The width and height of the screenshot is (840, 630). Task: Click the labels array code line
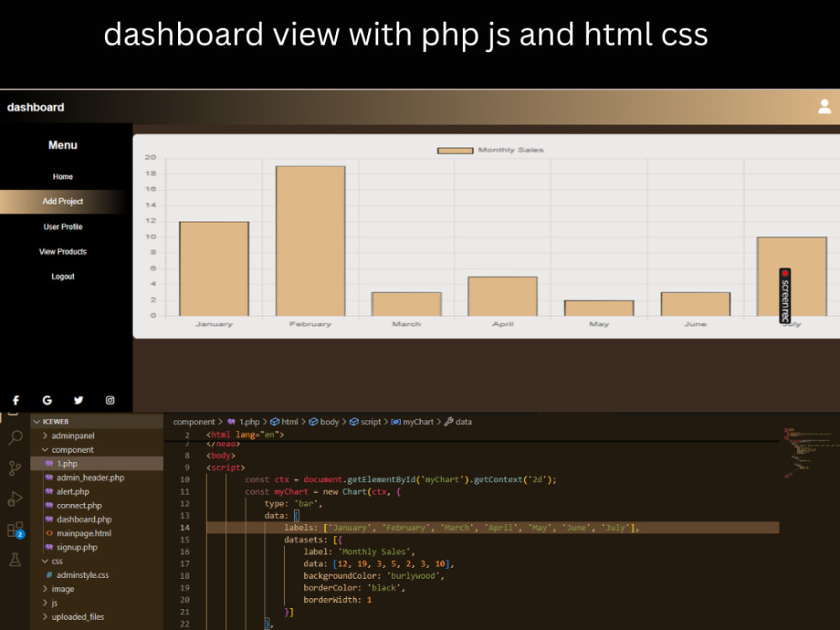[461, 528]
